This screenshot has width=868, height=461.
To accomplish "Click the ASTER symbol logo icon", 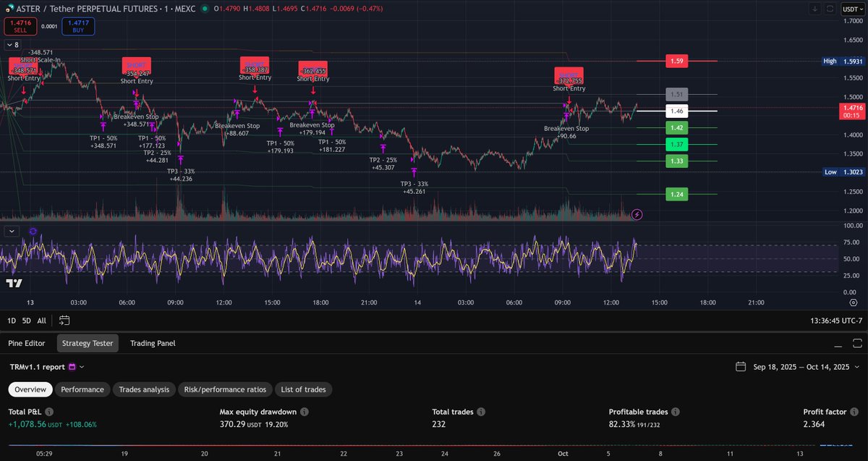I will (x=9, y=8).
